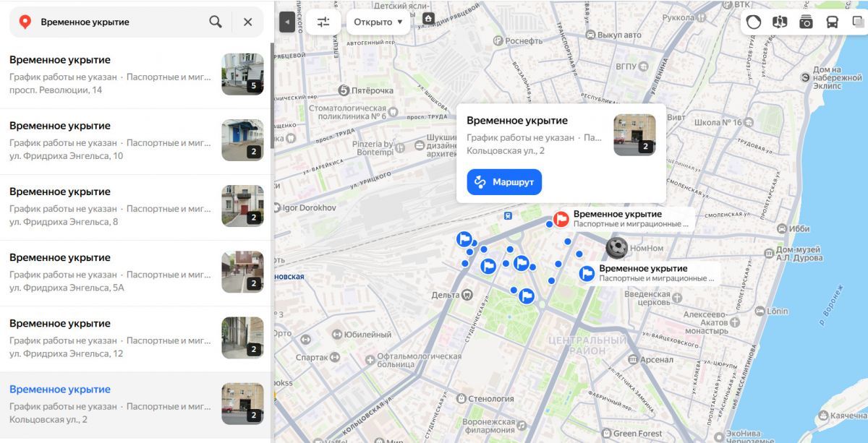
Task: Open the Открыто dropdown filter
Action: pos(378,22)
